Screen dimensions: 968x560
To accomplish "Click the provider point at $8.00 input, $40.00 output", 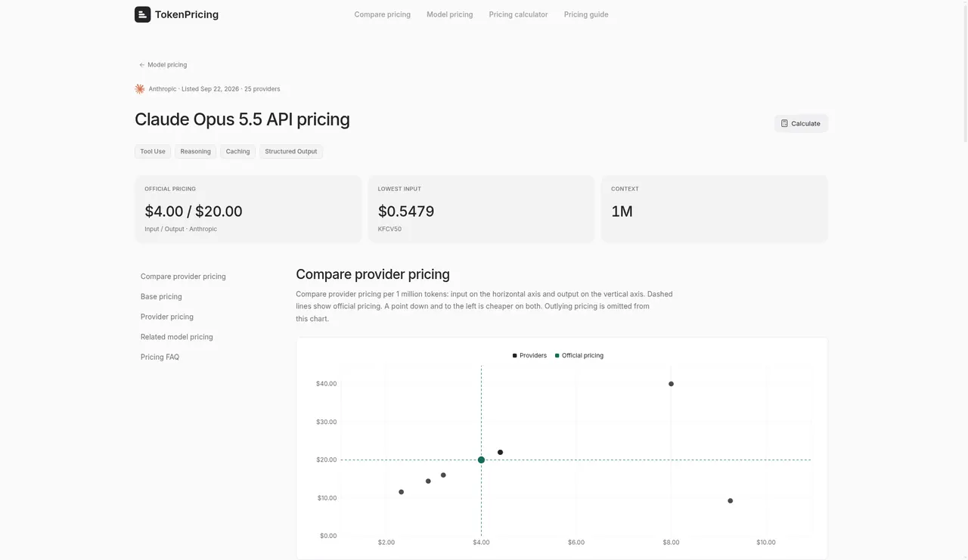I will pyautogui.click(x=671, y=384).
